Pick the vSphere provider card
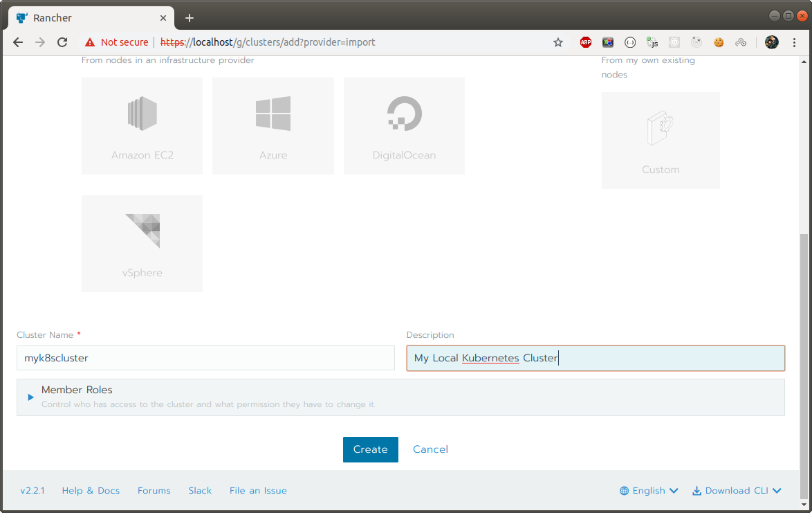This screenshot has height=513, width=812. (142, 244)
